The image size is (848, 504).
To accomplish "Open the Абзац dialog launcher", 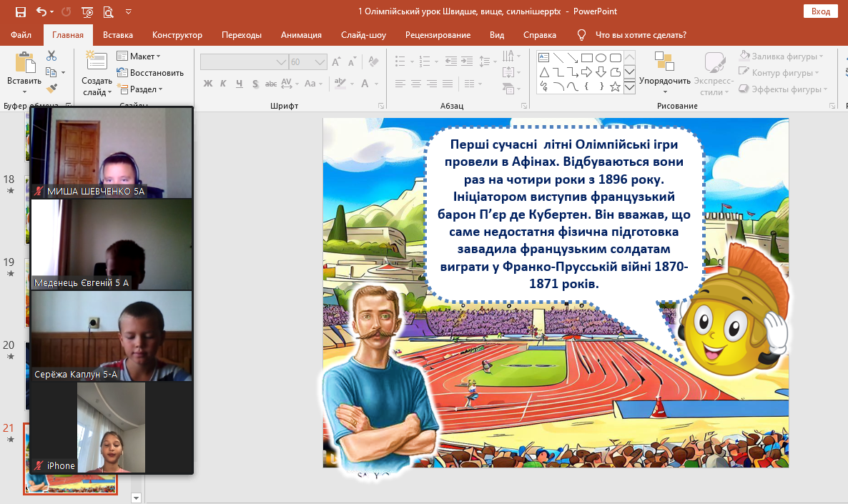I will (524, 106).
